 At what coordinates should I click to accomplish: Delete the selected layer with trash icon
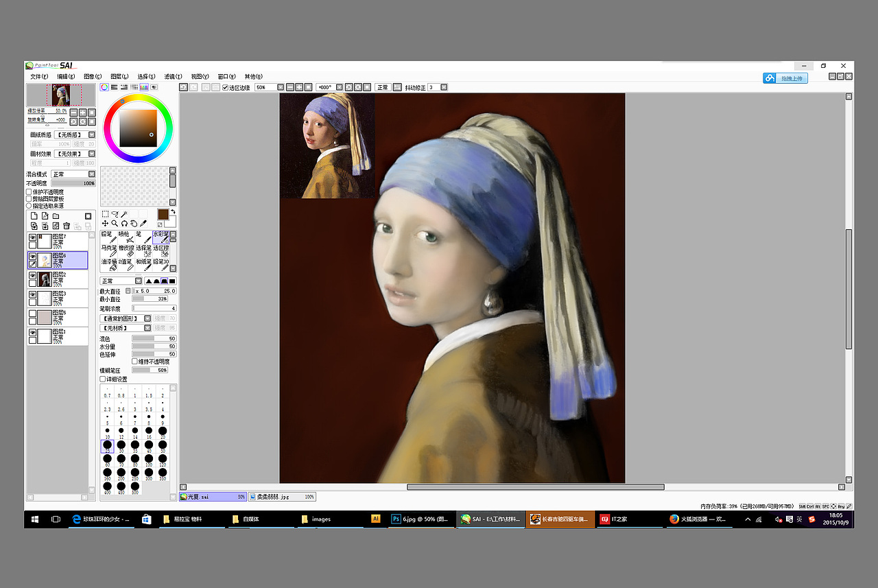click(67, 226)
